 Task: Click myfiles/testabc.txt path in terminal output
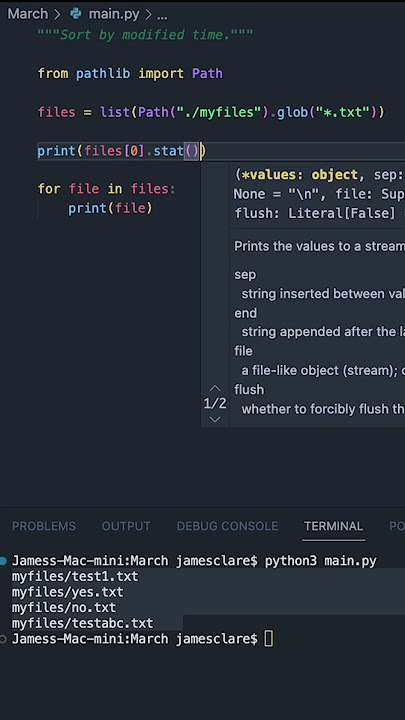coord(83,623)
